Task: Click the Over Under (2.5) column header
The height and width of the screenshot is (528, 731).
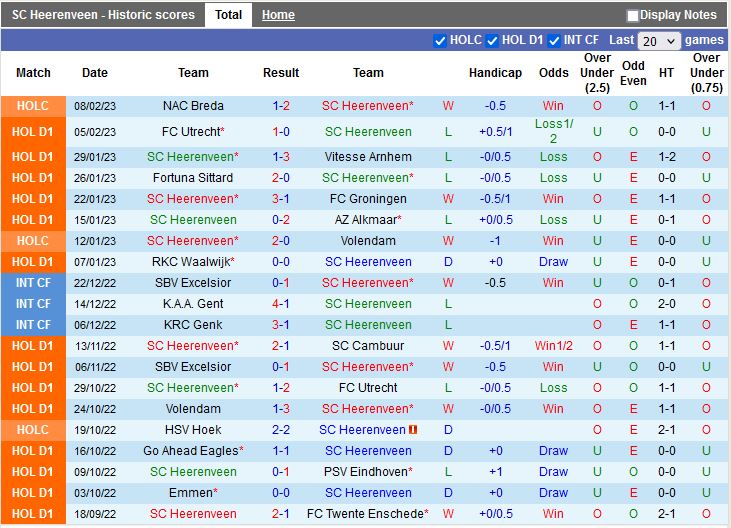Action: coord(597,73)
